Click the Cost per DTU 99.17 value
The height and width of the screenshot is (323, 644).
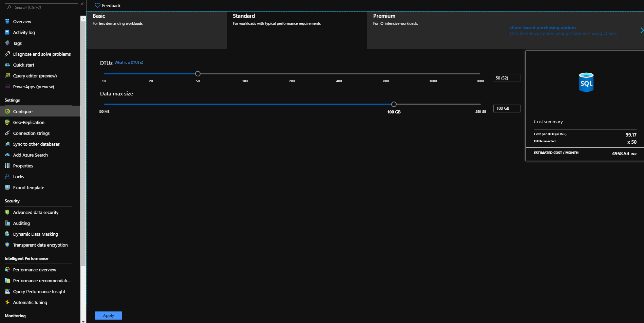[x=631, y=135]
